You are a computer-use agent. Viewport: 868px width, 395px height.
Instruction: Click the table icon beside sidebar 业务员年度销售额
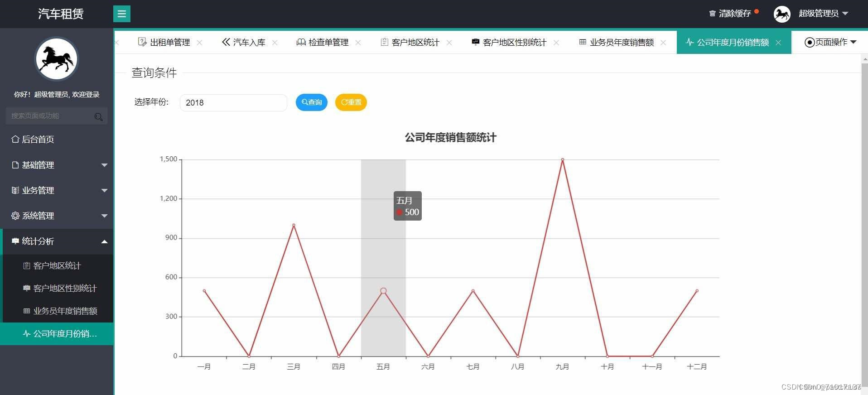pos(27,311)
